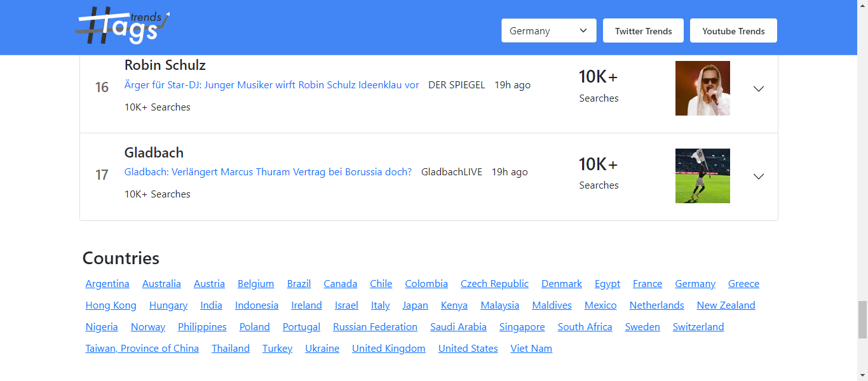Choose Singapore country link
Screen dimensions: 868x381
(522, 327)
